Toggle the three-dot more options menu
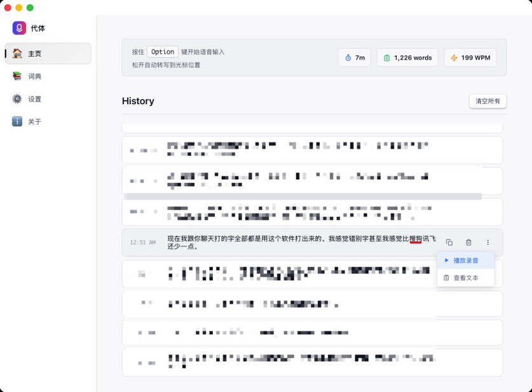532x392 pixels. 488,243
